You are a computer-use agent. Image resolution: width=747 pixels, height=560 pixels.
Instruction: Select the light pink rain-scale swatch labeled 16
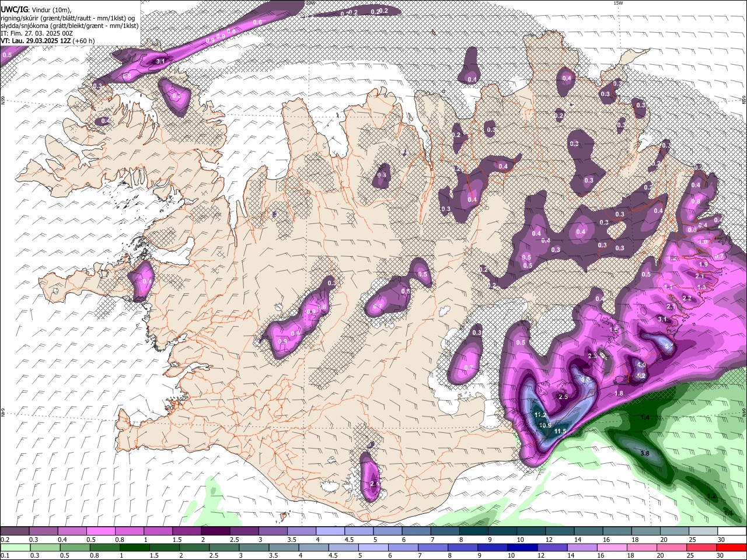pyautogui.click(x=611, y=548)
